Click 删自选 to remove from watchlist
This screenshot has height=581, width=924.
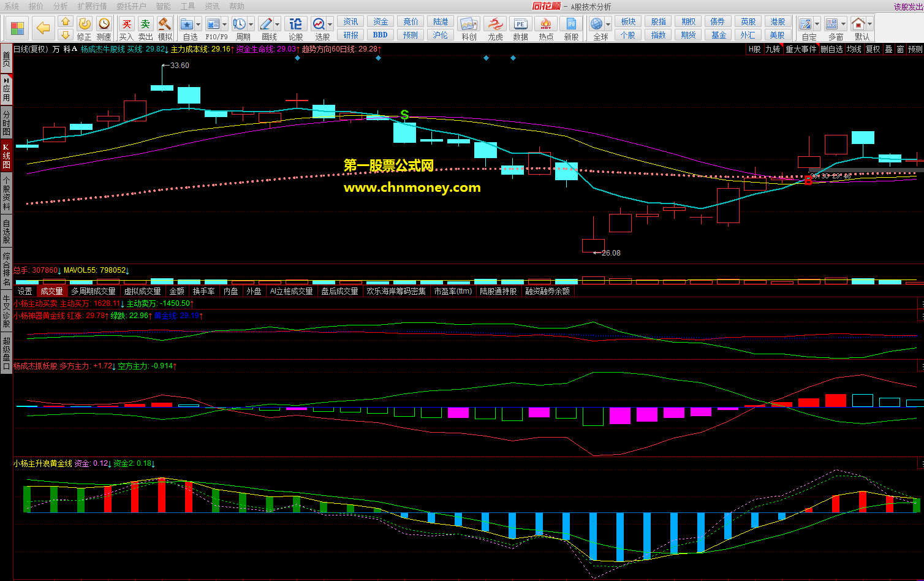(831, 49)
